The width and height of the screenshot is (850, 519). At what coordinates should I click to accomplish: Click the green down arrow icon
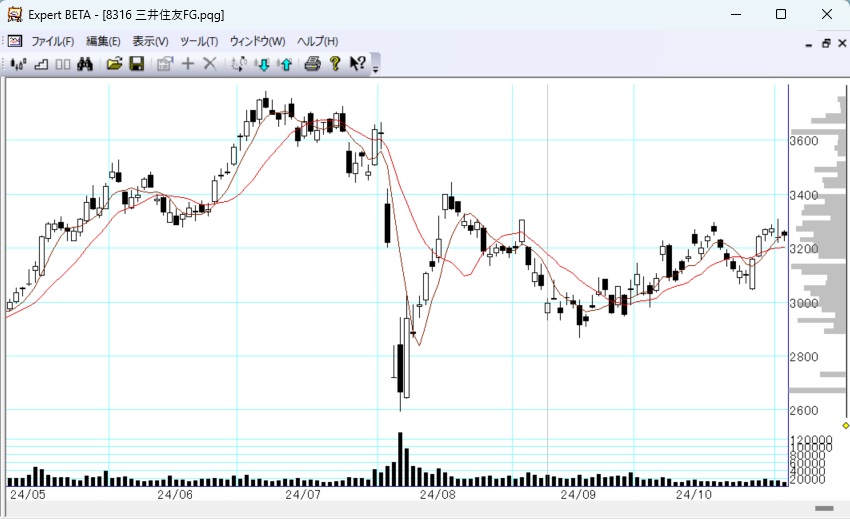(263, 64)
